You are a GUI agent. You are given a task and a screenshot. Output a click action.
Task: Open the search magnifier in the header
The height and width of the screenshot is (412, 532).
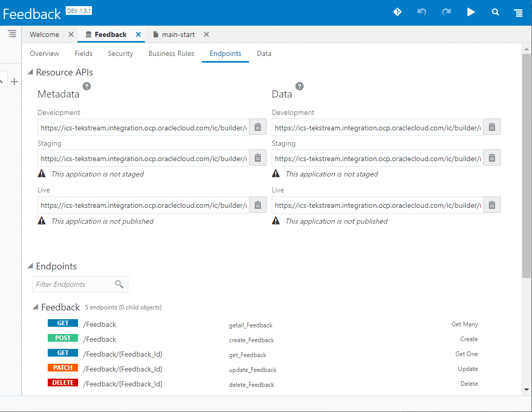pos(496,12)
